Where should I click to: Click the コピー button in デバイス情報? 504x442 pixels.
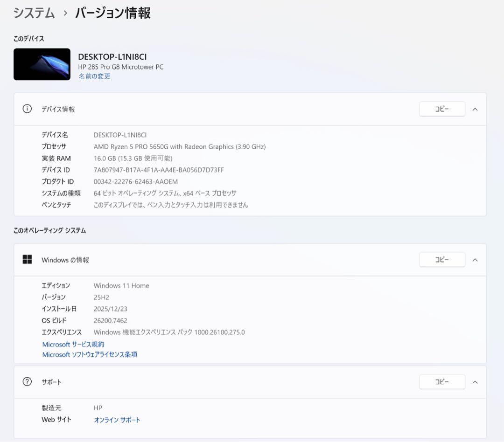tap(441, 109)
